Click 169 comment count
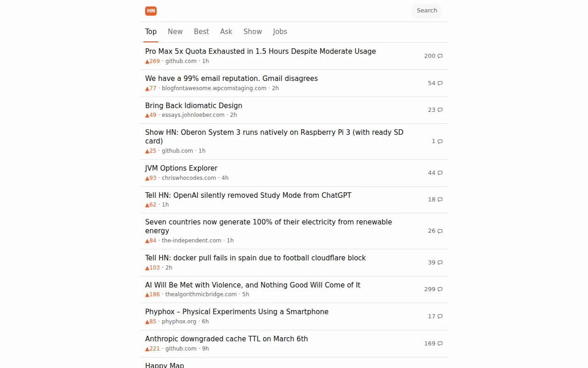This screenshot has height=368, width=588. pyautogui.click(x=430, y=344)
